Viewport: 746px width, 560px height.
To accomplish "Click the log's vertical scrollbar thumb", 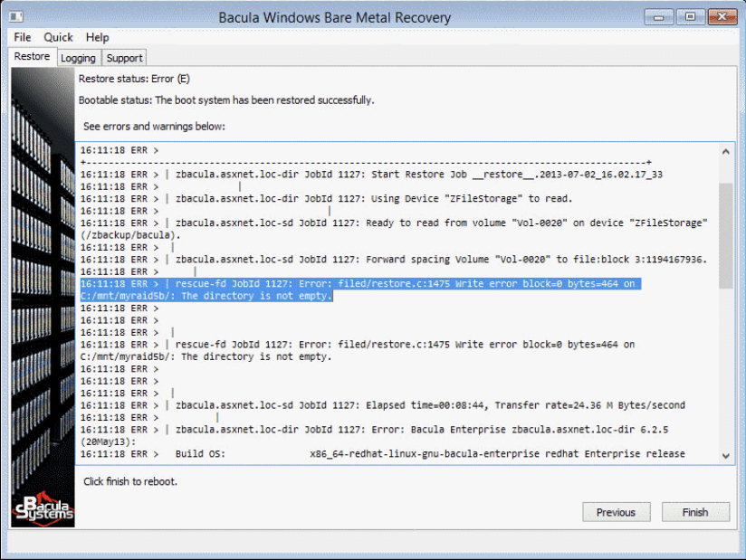I will [726, 235].
